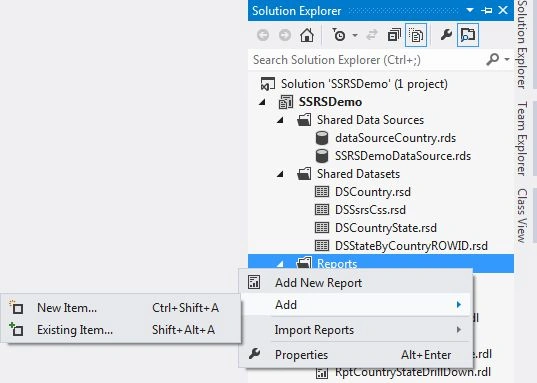This screenshot has height=383, width=537.
Task: Switch to the Class View side tab
Action: pyautogui.click(x=522, y=215)
